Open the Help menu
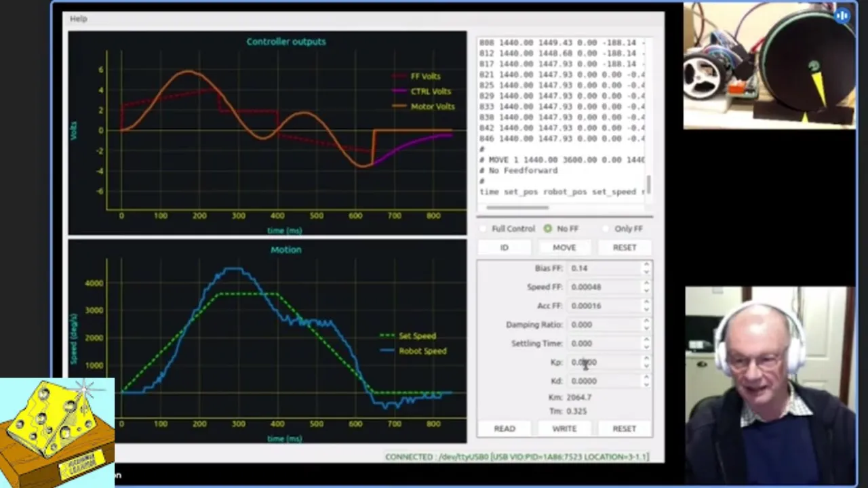The image size is (868, 488). point(78,18)
